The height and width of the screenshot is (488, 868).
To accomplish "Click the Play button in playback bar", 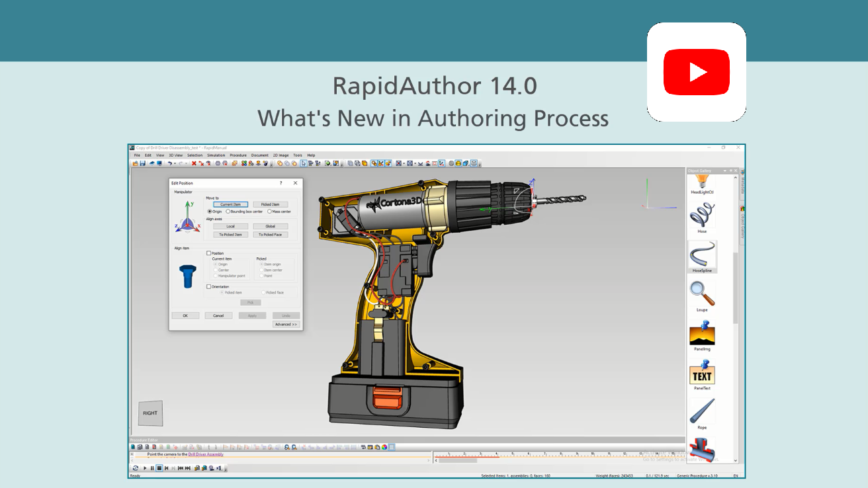I will (x=145, y=468).
